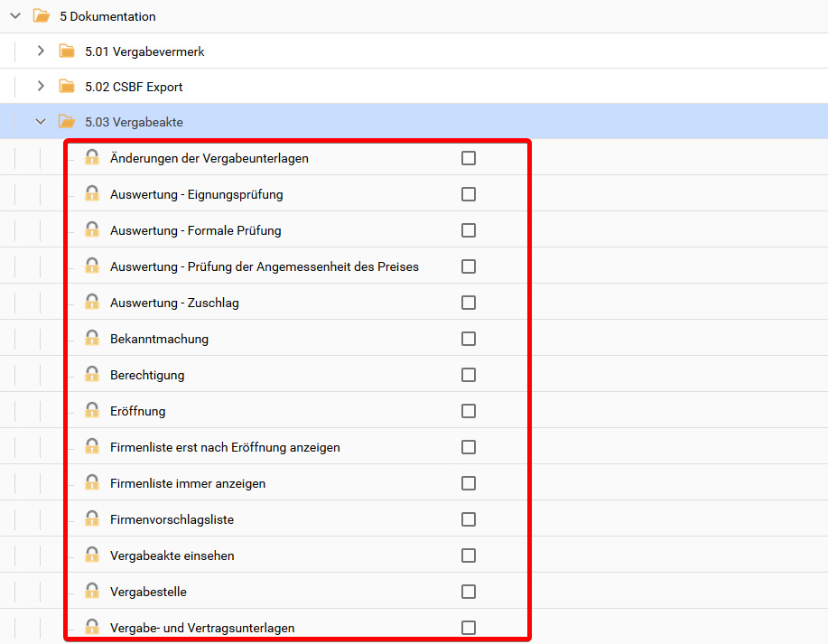Tick the Vergabeakte einsehen checkbox
The width and height of the screenshot is (828, 644).
[469, 555]
